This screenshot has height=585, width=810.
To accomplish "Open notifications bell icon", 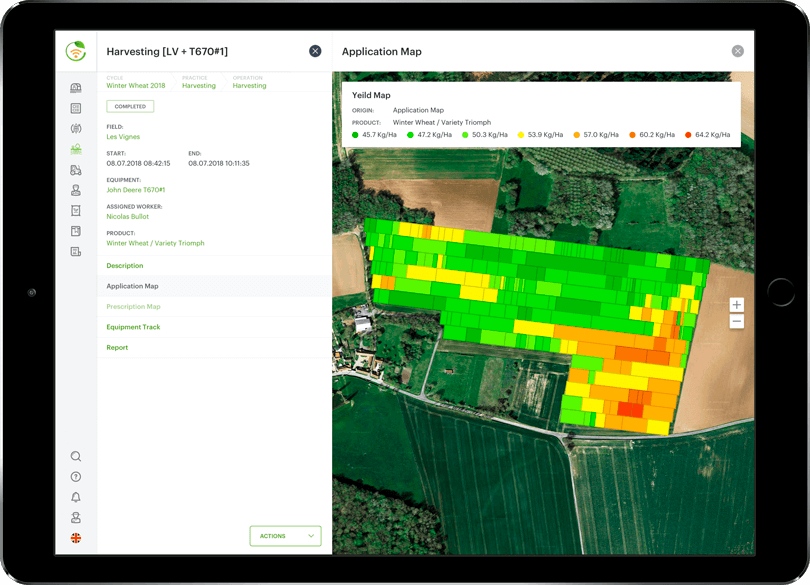I will 76,498.
